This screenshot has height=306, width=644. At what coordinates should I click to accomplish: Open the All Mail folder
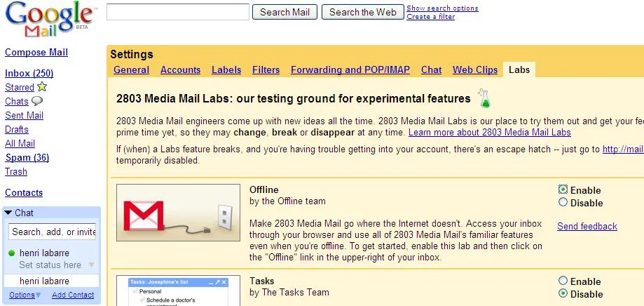(x=20, y=143)
